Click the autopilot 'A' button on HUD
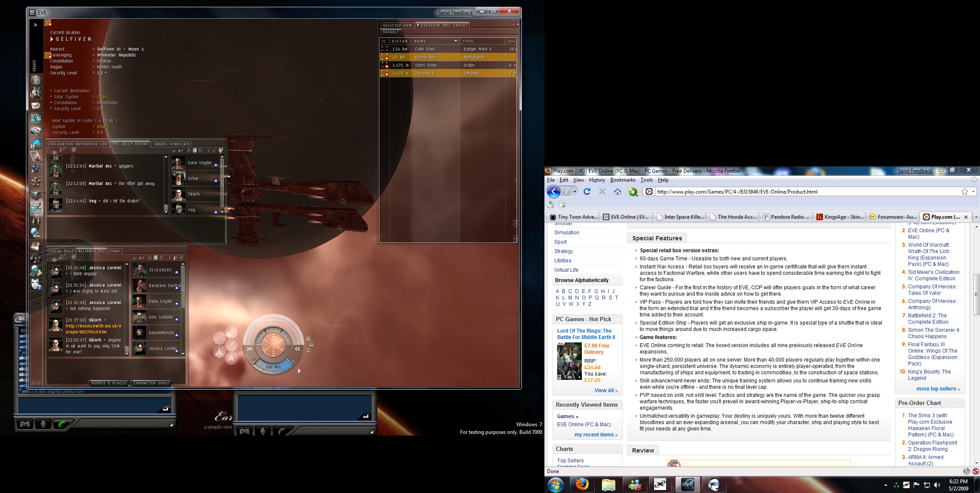The height and width of the screenshot is (493, 980). click(231, 358)
